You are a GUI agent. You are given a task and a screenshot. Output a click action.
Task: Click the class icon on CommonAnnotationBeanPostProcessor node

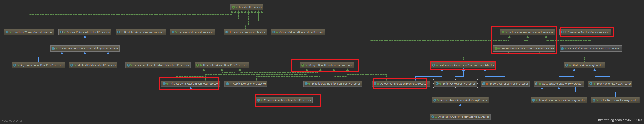tap(259, 100)
